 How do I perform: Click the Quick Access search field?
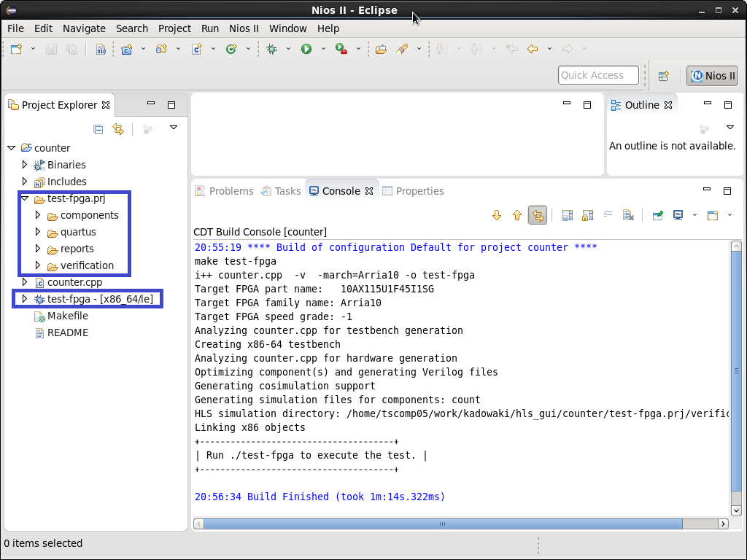click(x=598, y=75)
